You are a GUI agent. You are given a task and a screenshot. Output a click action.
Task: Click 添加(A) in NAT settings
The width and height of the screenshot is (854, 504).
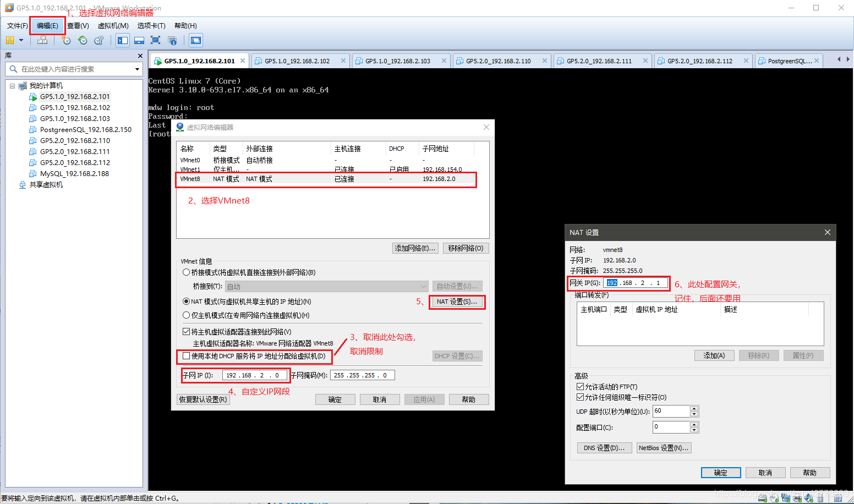pyautogui.click(x=714, y=355)
